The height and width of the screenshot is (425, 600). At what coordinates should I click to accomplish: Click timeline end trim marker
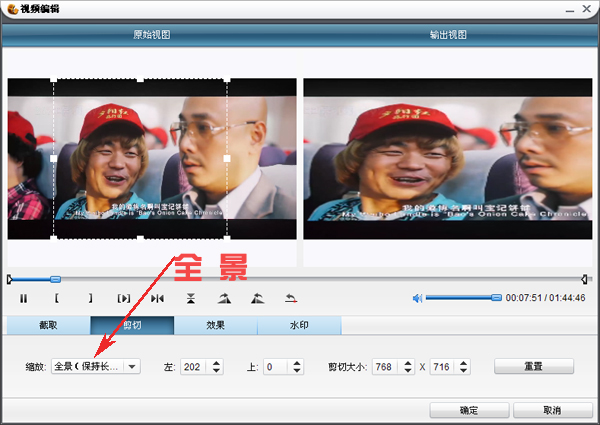click(584, 279)
